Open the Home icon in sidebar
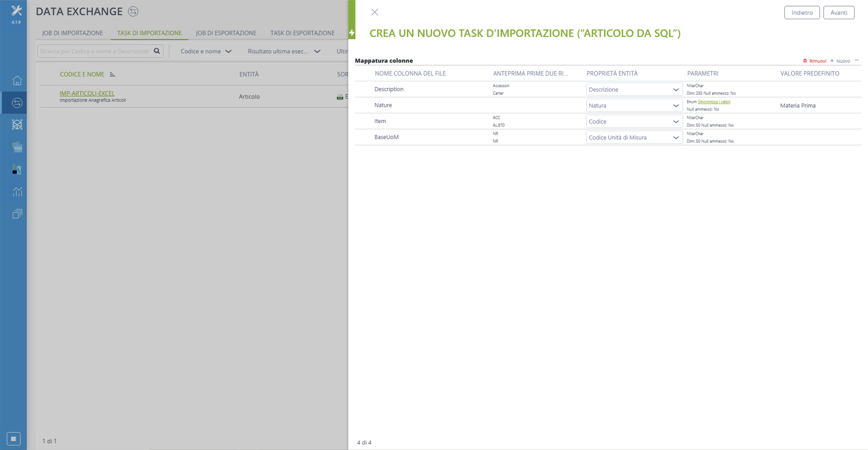 (17, 81)
